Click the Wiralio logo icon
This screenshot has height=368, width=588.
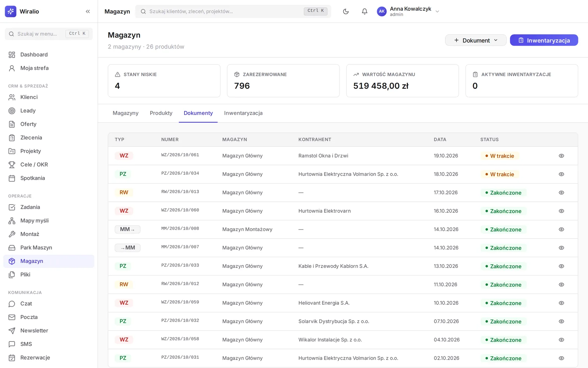[x=11, y=11]
